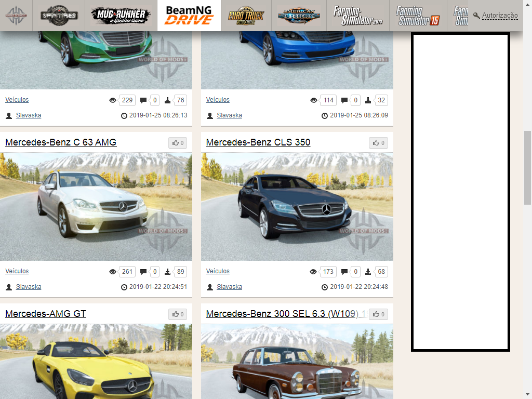Switch to the Spintires game tab
This screenshot has width=532, height=399.
[59, 16]
